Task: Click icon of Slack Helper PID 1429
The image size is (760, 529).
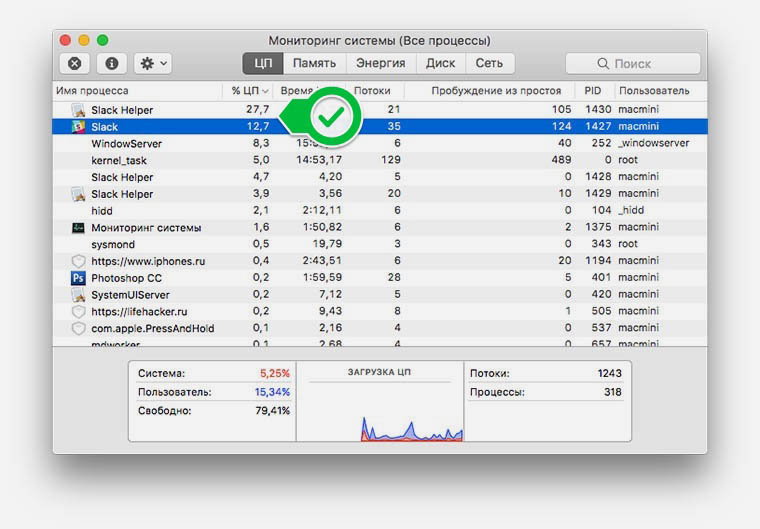Action: coord(78,194)
